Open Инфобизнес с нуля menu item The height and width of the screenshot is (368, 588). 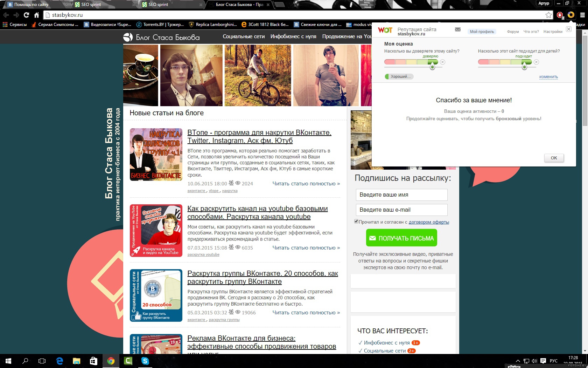[x=293, y=36]
